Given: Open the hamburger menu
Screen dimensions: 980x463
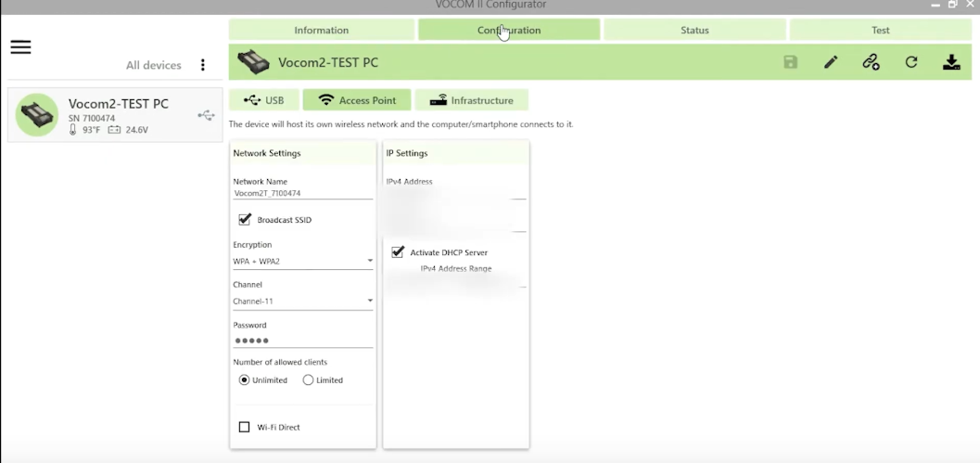Looking at the screenshot, I should point(20,47).
